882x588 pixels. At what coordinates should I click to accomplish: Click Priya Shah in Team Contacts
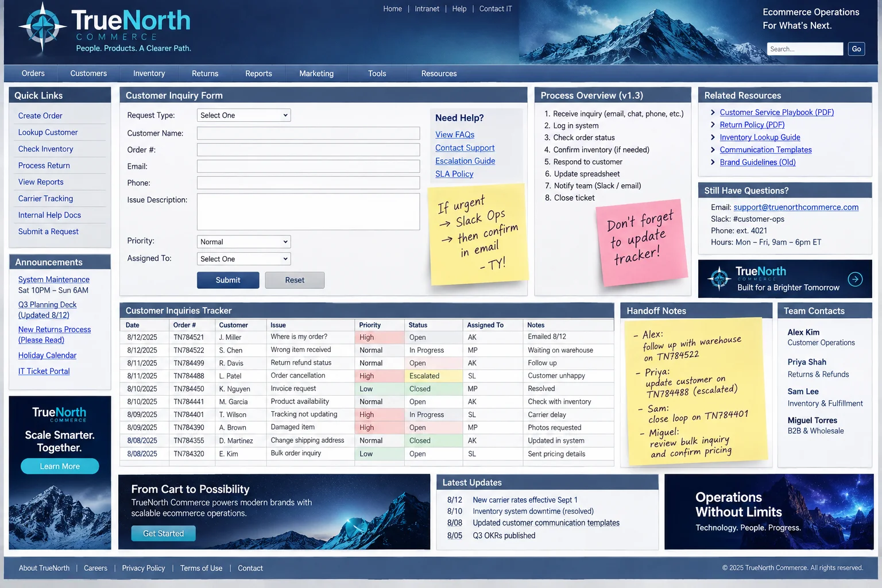(807, 362)
